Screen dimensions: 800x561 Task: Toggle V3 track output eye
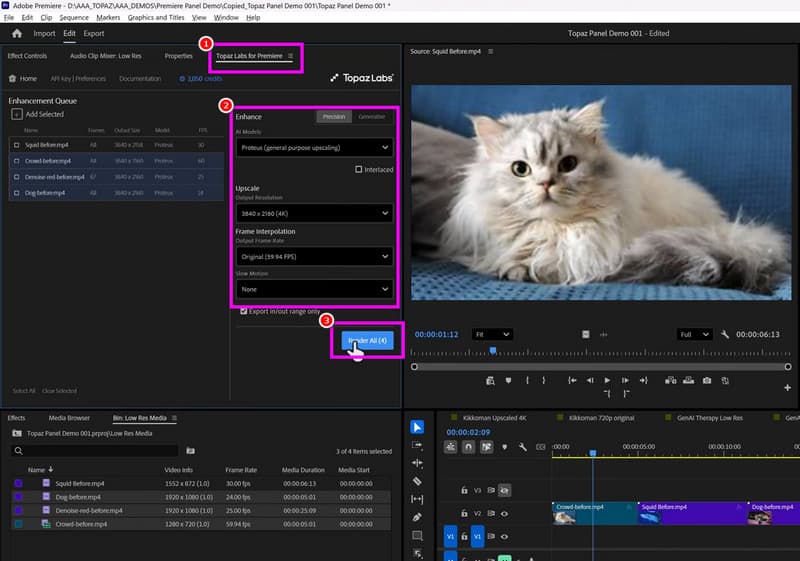pyautogui.click(x=504, y=490)
